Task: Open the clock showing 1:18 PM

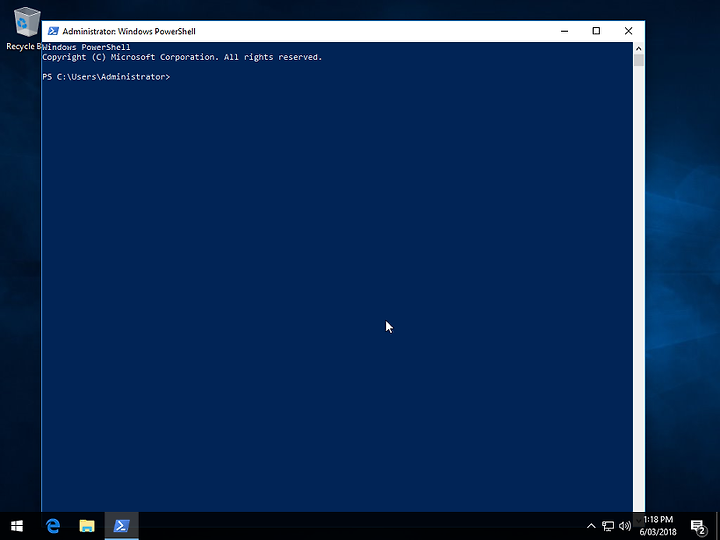Action: [658, 526]
